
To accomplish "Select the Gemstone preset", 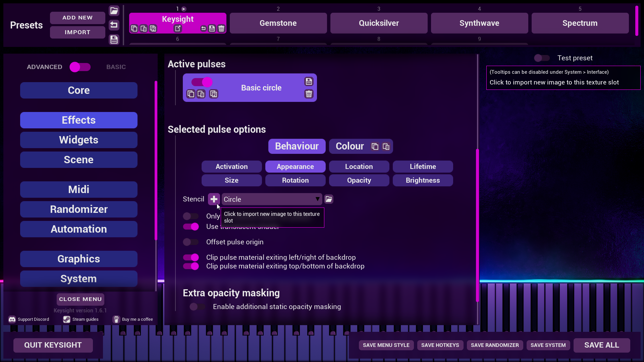I will click(278, 23).
